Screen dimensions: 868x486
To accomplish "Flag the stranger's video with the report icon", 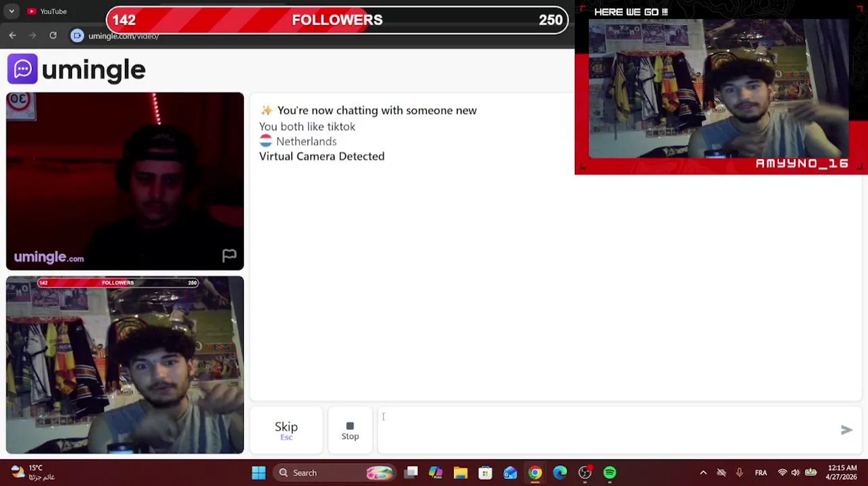I will pyautogui.click(x=229, y=255).
